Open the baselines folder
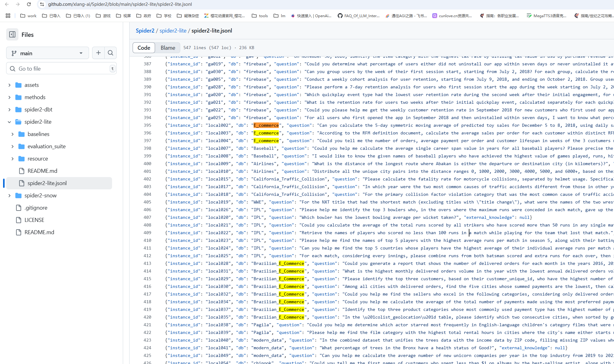Screen dimensions: 614x364 click(x=38, y=134)
